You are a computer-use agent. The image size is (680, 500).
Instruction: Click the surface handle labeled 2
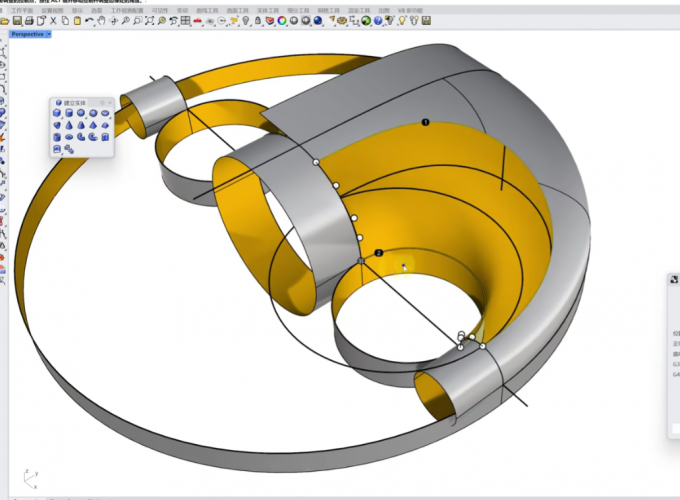click(379, 253)
